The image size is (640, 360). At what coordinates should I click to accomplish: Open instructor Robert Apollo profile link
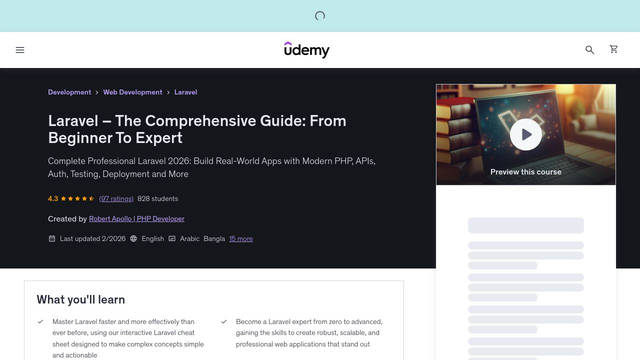click(136, 219)
